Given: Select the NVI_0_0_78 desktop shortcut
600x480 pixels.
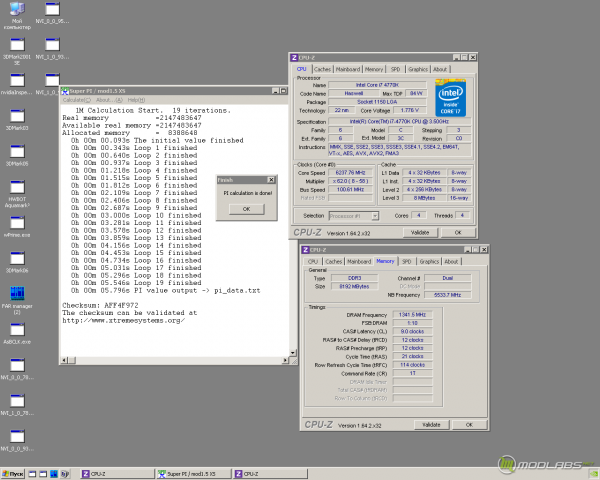Looking at the screenshot, I should point(17,369).
